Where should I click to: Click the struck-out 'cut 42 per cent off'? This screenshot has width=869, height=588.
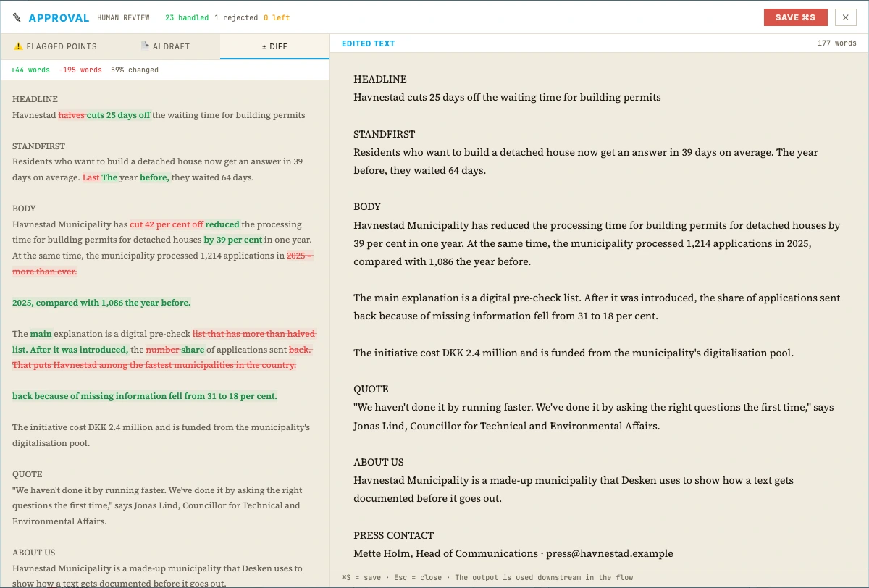[x=167, y=224]
